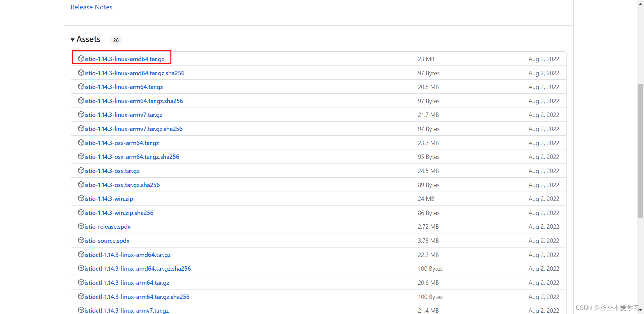The height and width of the screenshot is (314, 644).
Task: Click package icon beside istio-1.14.3-osx-arm64.tar.gz.sha256
Action: point(81,156)
